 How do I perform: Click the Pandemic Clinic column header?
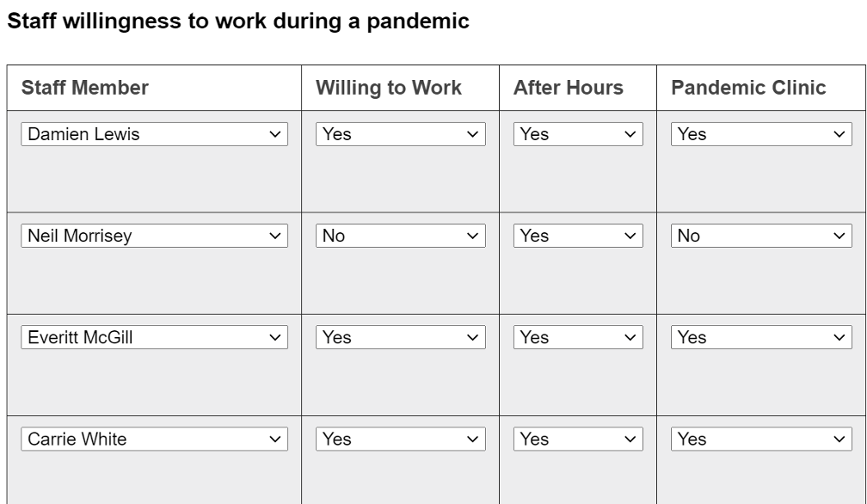tap(748, 88)
